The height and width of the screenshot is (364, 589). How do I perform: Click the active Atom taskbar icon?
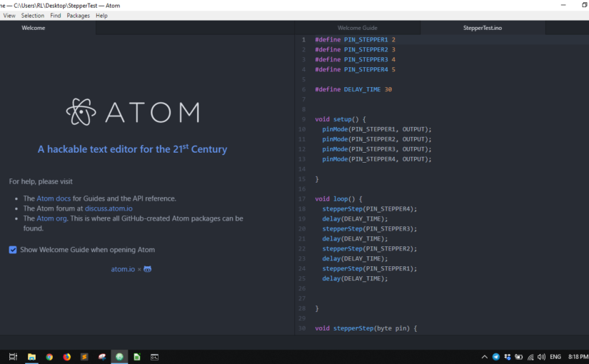pos(119,357)
